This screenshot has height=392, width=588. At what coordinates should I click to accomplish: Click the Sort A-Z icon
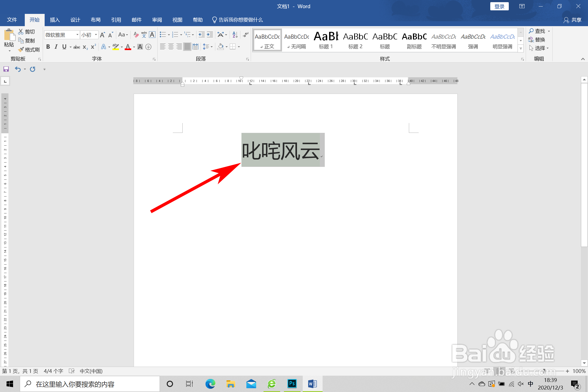coord(235,35)
